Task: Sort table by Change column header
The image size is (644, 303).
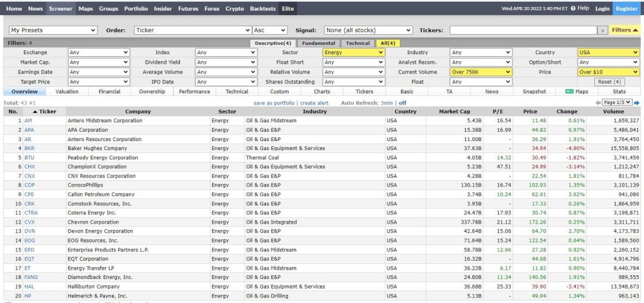Action: point(567,111)
